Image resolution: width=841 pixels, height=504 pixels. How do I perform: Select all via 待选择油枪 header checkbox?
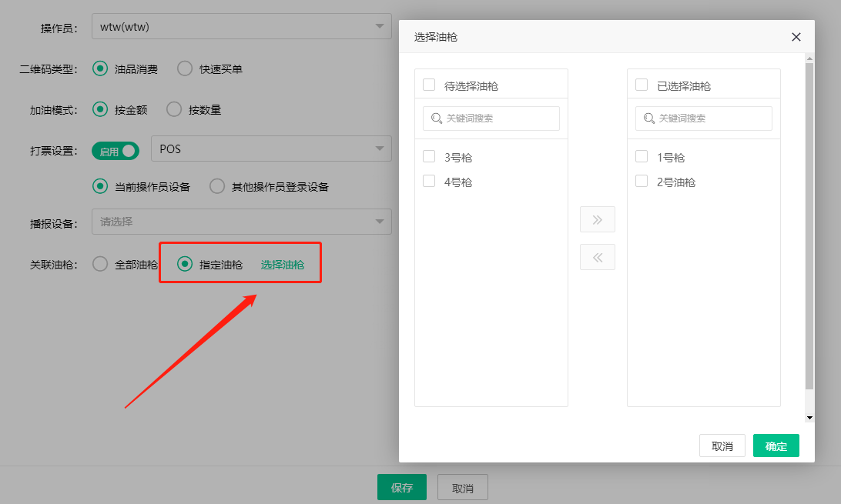tap(429, 85)
